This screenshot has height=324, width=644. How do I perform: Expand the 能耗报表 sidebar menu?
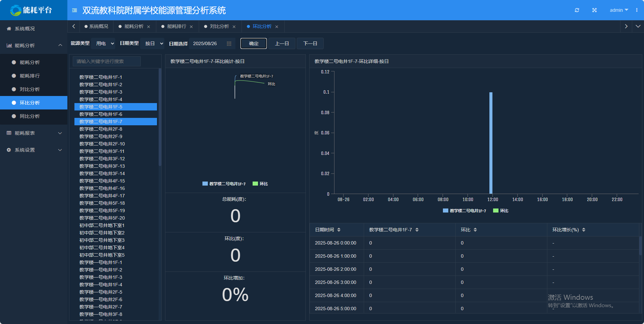click(x=34, y=133)
